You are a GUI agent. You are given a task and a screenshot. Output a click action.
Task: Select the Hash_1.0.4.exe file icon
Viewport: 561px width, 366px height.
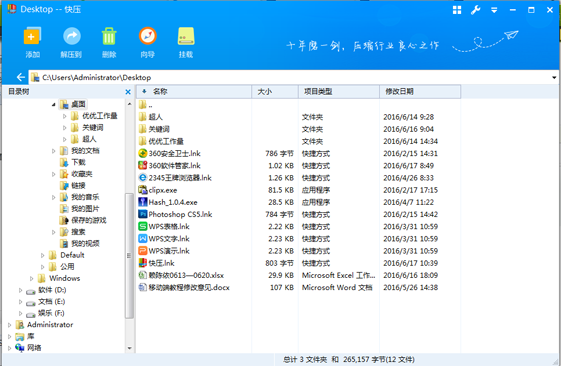point(143,202)
